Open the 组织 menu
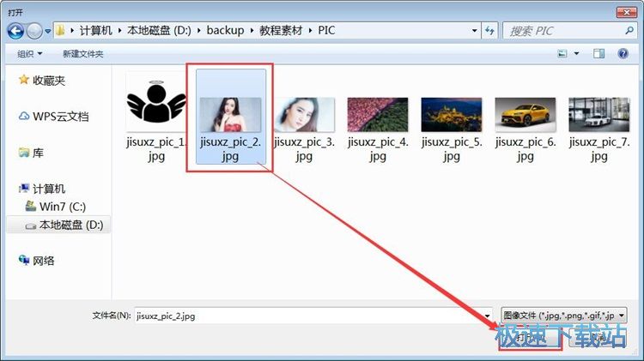Viewport: 644px width, 361px height. pyautogui.click(x=29, y=54)
